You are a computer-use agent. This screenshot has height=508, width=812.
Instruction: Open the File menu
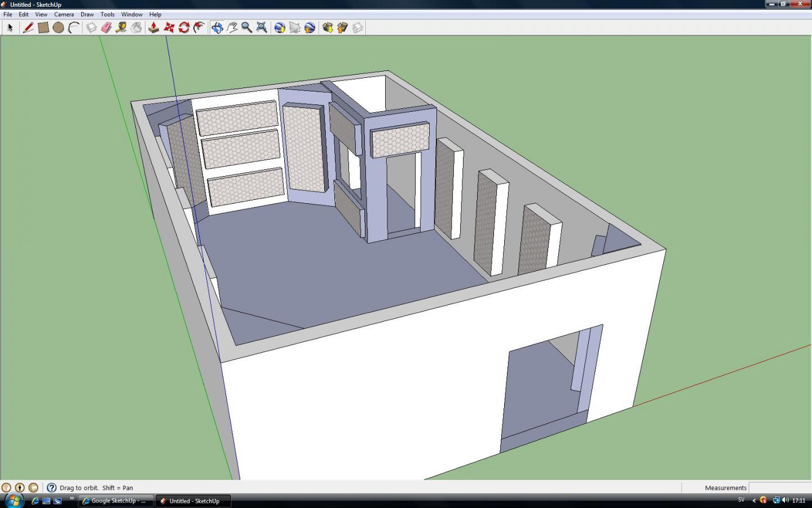click(8, 14)
